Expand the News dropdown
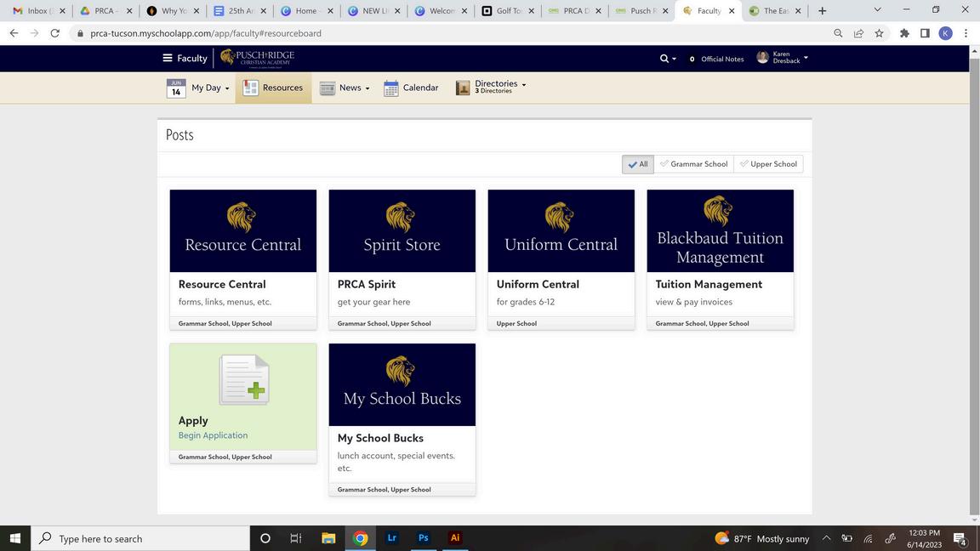Screen dimensions: 980x551 click(x=367, y=88)
